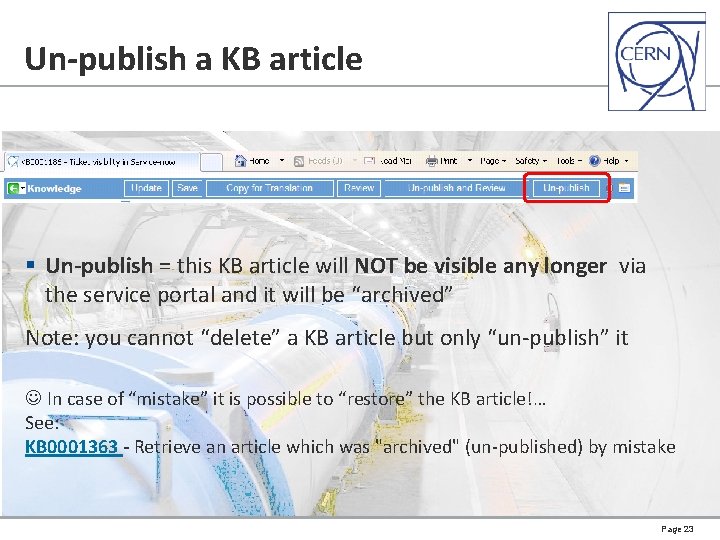Click the Review button
720x540 pixels.
(x=359, y=188)
